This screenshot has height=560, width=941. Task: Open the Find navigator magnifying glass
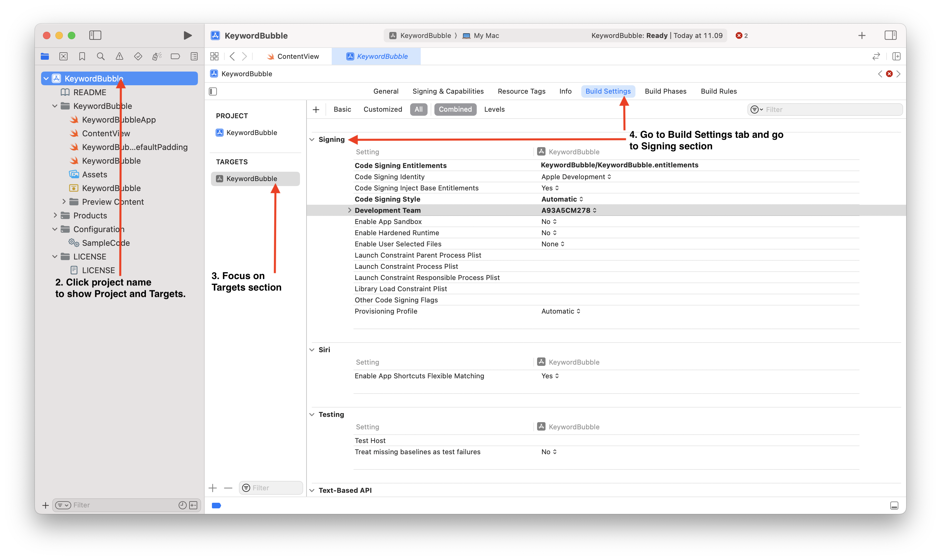click(101, 56)
